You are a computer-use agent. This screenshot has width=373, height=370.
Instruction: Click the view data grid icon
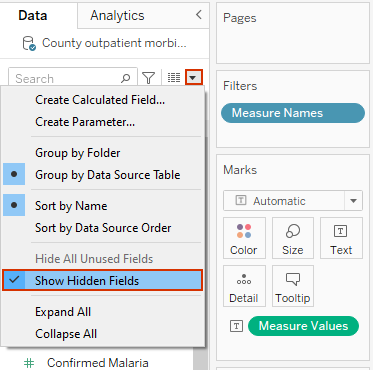174,78
